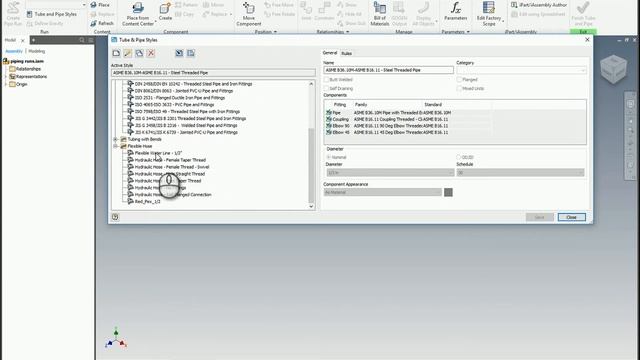Click the Move Component tool

click(249, 14)
